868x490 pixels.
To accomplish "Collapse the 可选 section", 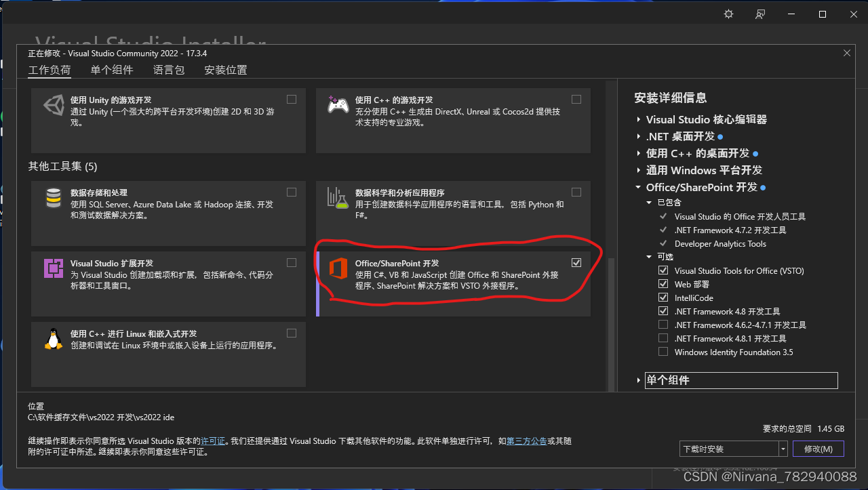I will click(x=650, y=256).
